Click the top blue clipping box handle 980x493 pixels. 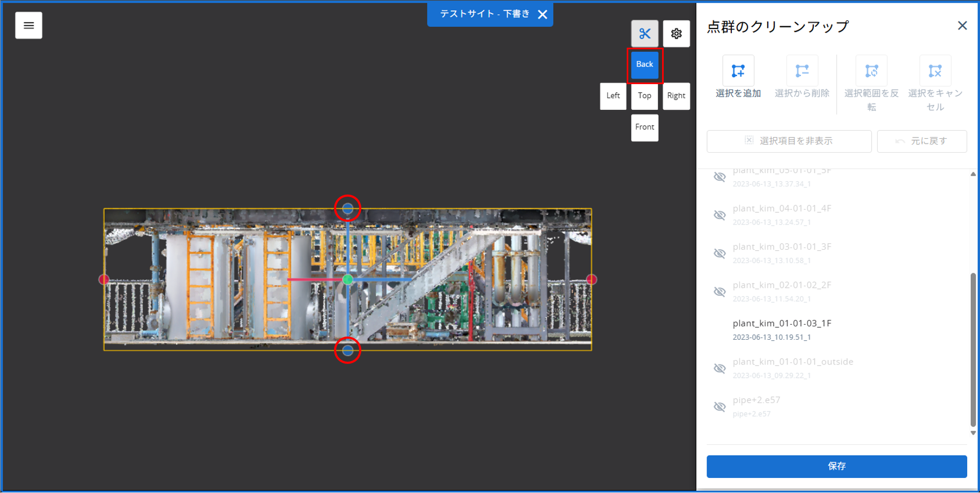[x=347, y=208]
